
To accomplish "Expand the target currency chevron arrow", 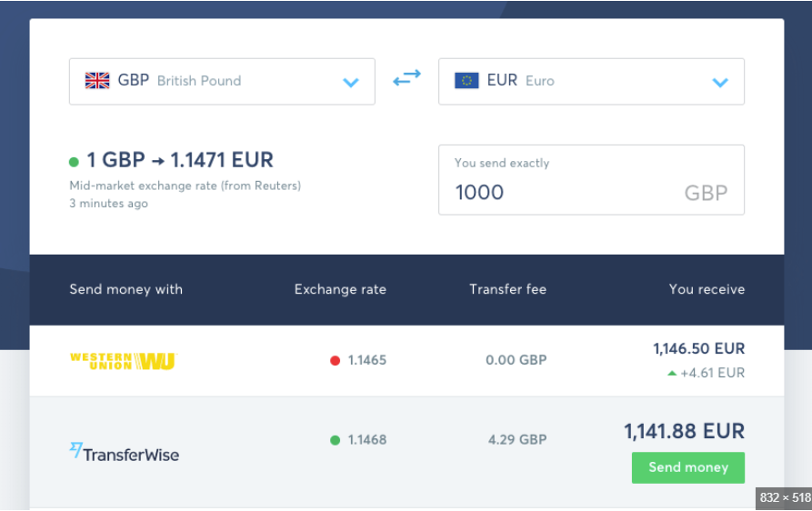I will 720,83.
